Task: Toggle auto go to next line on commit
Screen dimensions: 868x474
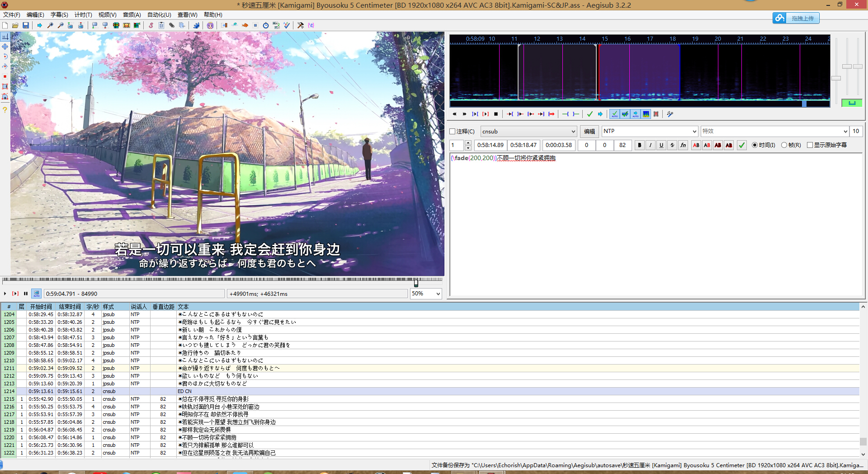Action: (x=625, y=114)
